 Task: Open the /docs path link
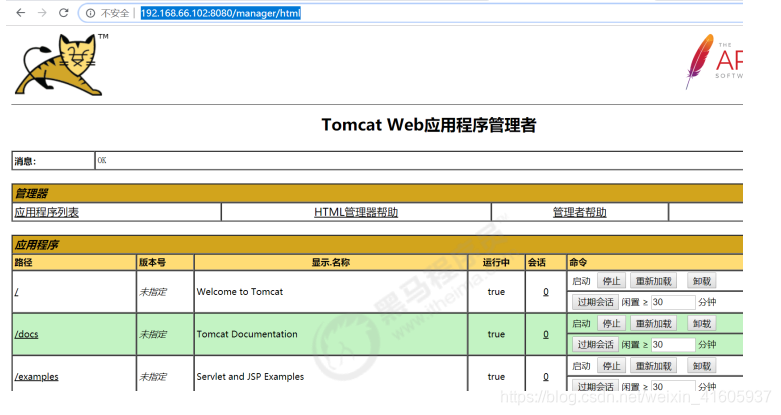point(26,334)
